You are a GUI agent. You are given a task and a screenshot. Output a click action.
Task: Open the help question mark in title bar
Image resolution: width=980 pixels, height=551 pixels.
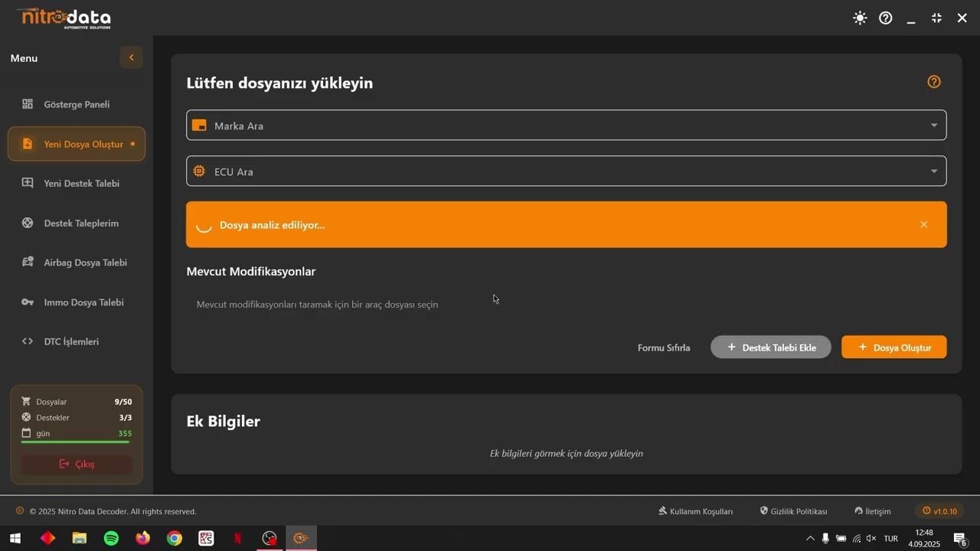pyautogui.click(x=885, y=18)
